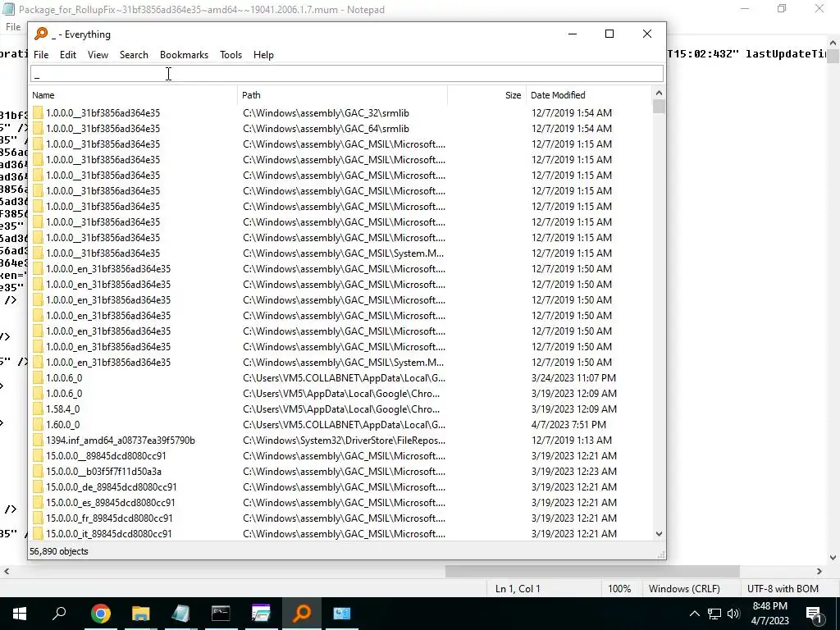The width and height of the screenshot is (840, 630).
Task: Open the Notepad File menu behind Everything
Action: point(13,27)
